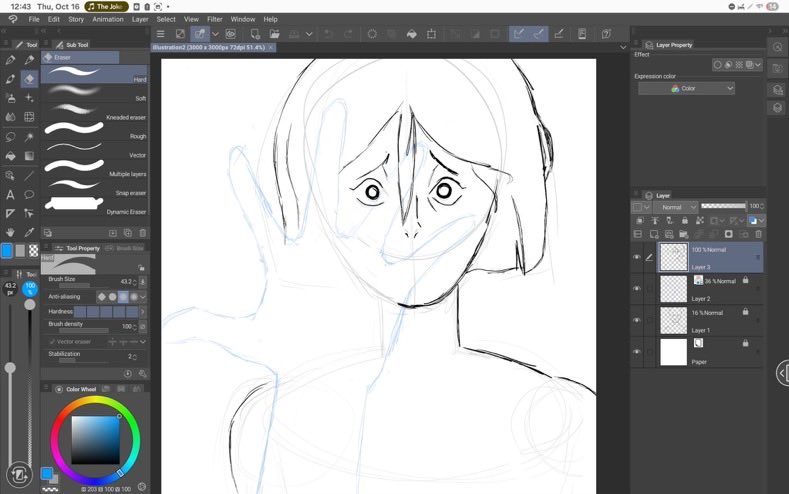
Task: Toggle Snap to ruler in command bar
Action: pyautogui.click(x=519, y=34)
